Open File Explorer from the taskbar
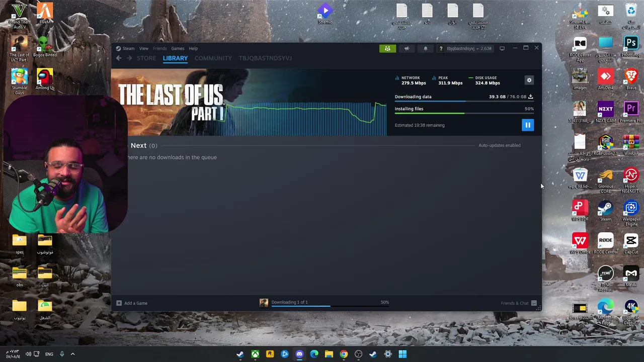The width and height of the screenshot is (644, 362). point(329,354)
